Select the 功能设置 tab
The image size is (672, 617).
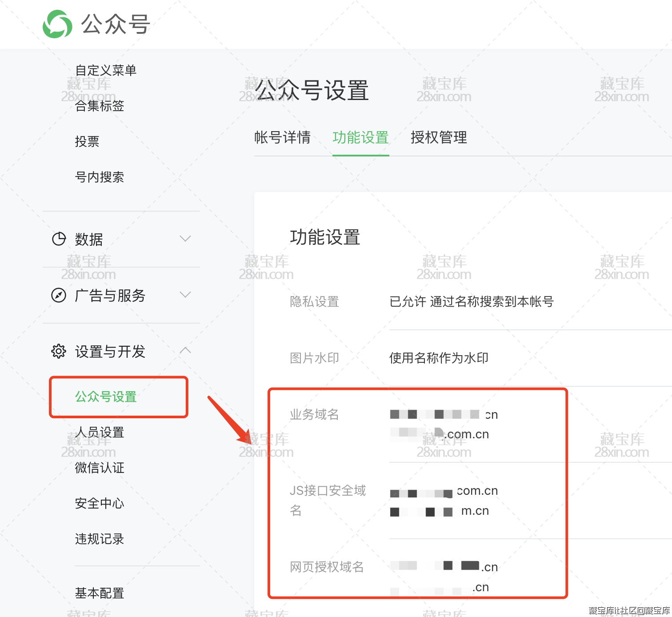[x=360, y=137]
